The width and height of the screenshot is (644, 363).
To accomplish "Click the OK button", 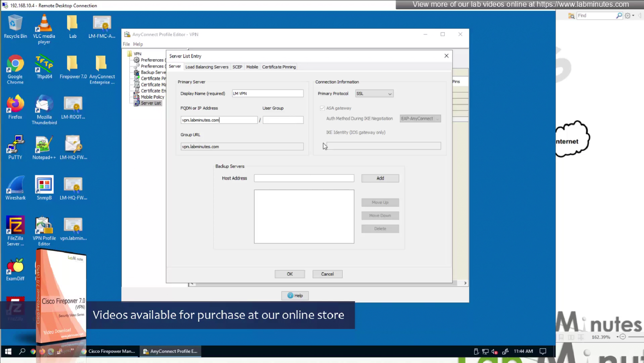I will point(289,274).
